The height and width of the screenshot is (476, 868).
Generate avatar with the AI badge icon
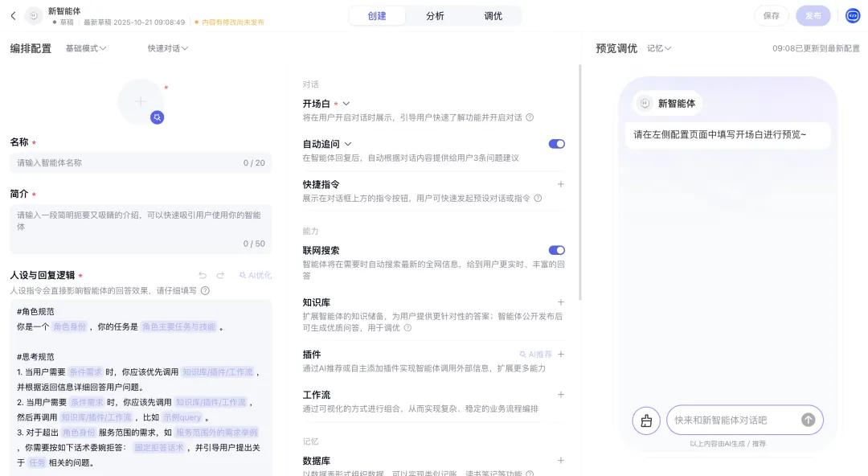click(158, 117)
